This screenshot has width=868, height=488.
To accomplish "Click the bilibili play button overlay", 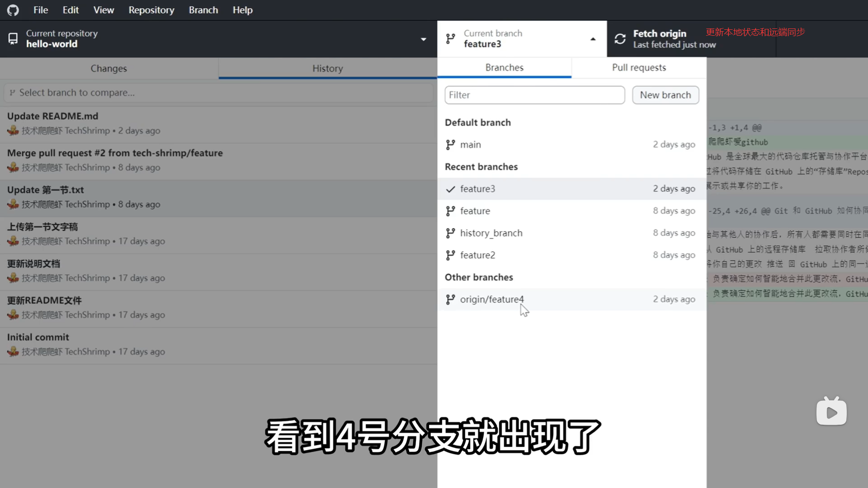I will (x=831, y=412).
